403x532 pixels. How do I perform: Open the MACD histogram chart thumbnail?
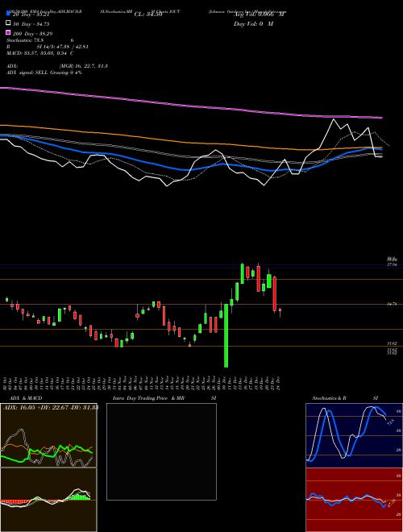point(48,500)
